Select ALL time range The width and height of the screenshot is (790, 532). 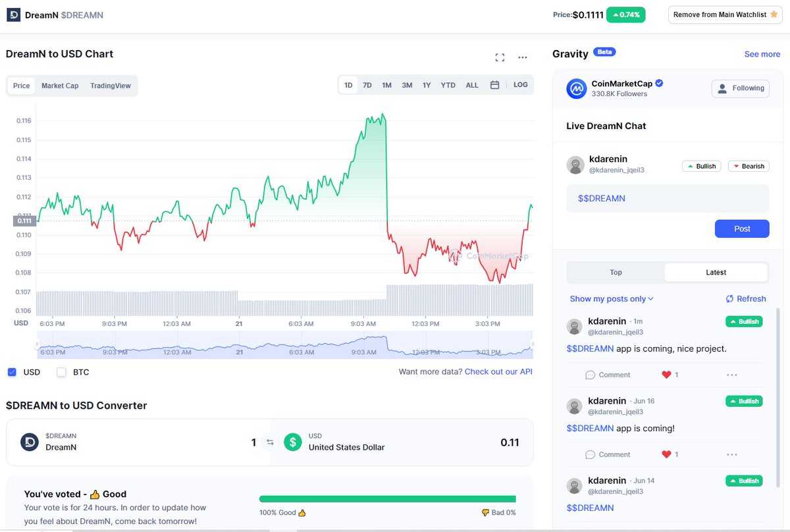(x=472, y=85)
